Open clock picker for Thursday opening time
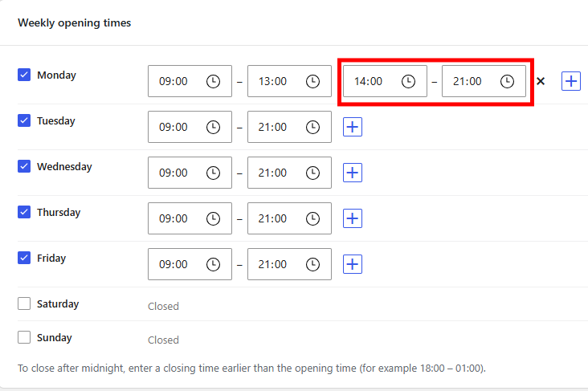This screenshot has width=588, height=391. click(213, 218)
